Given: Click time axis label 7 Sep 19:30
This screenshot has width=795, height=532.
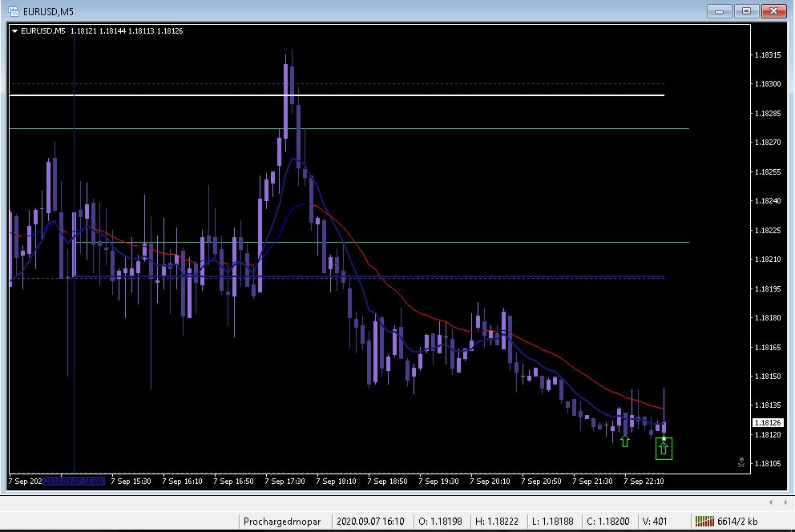Looking at the screenshot, I should [438, 481].
